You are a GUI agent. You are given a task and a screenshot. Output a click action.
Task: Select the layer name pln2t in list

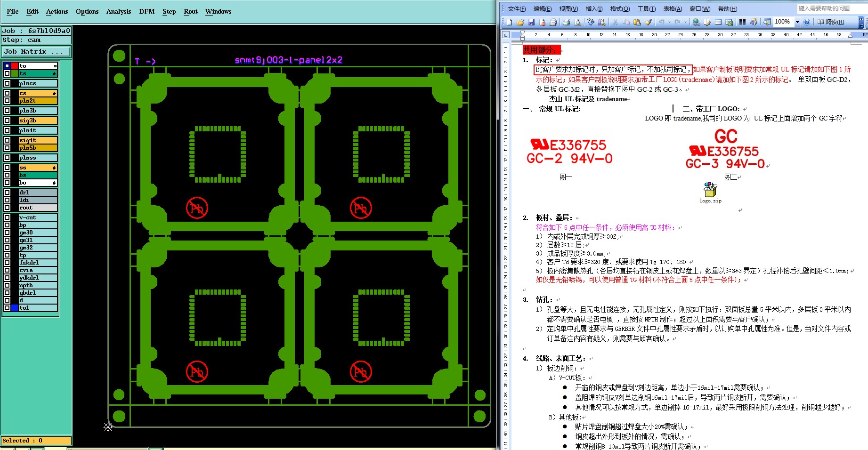click(x=38, y=101)
